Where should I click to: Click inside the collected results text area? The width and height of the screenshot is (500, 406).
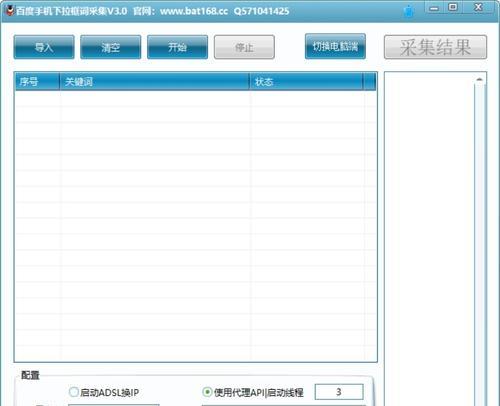(x=429, y=239)
